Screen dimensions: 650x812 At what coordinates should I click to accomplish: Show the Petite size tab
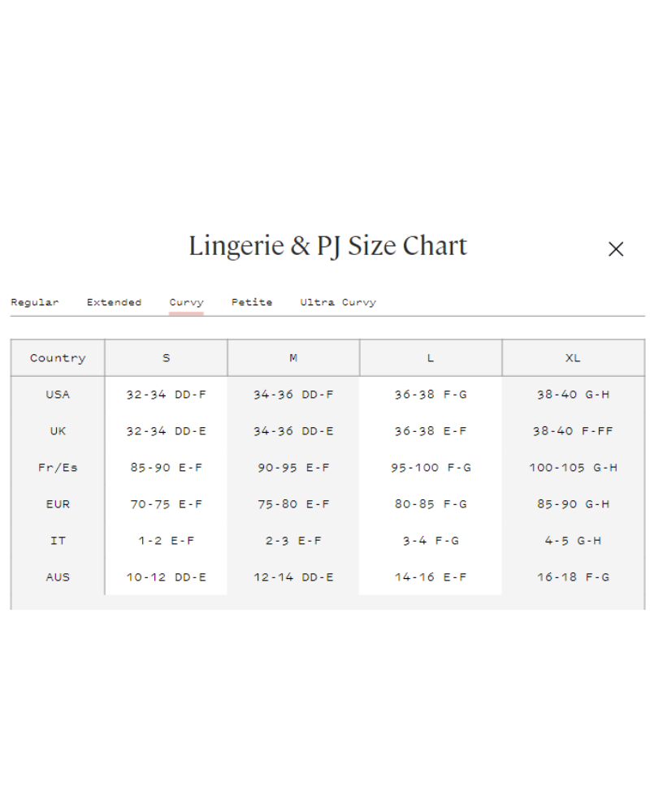pos(252,302)
